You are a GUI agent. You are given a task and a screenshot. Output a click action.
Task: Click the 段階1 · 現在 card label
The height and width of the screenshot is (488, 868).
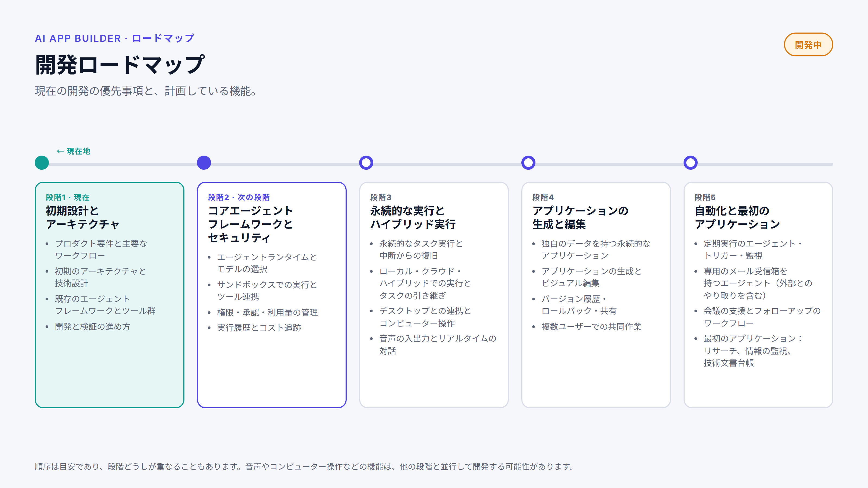click(x=68, y=197)
